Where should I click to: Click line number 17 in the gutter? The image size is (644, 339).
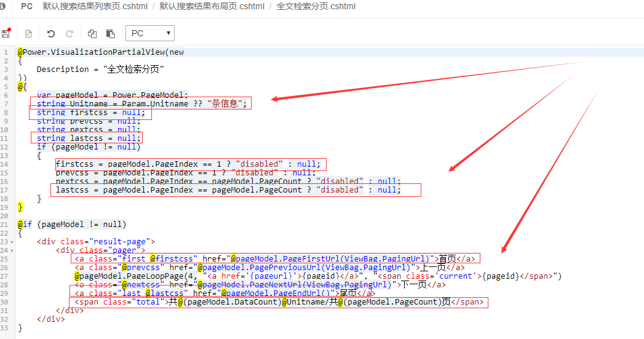(x=5, y=190)
